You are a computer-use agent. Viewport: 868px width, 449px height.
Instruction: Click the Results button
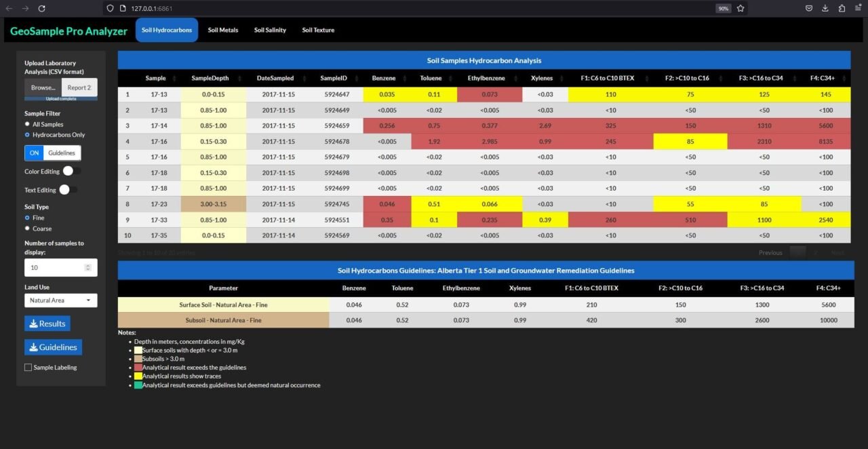47,324
